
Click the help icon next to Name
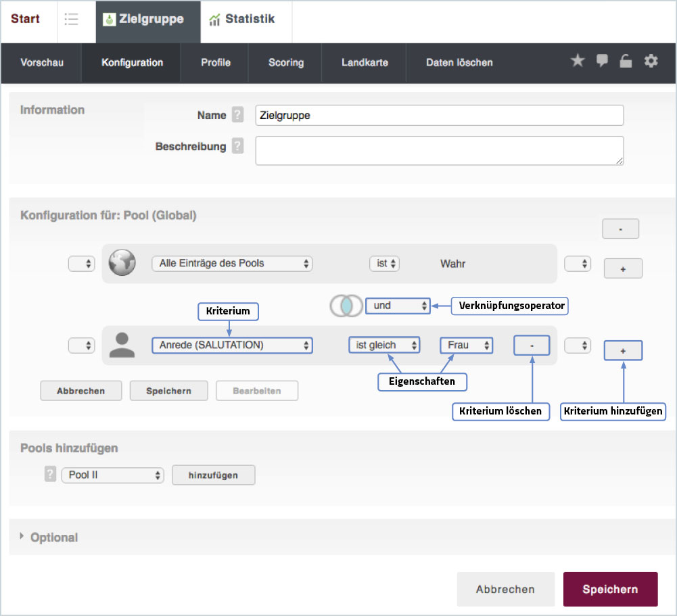tap(237, 115)
